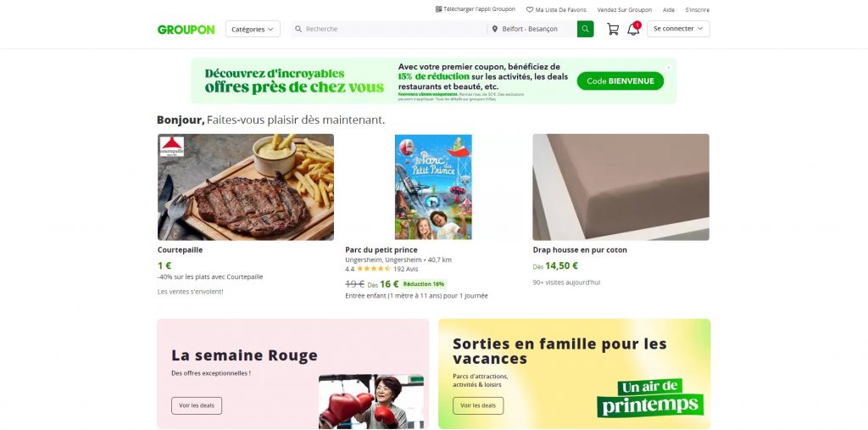Image resolution: width=868 pixels, height=430 pixels.
Task: Change the Belfort - Besançon location
Action: [531, 29]
